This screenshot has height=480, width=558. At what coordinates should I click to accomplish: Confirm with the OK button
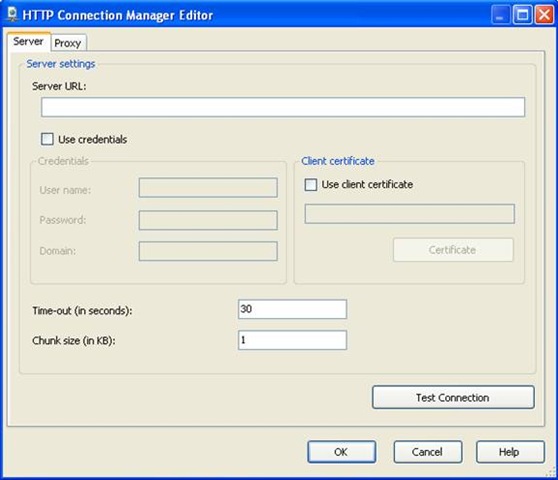(x=342, y=452)
